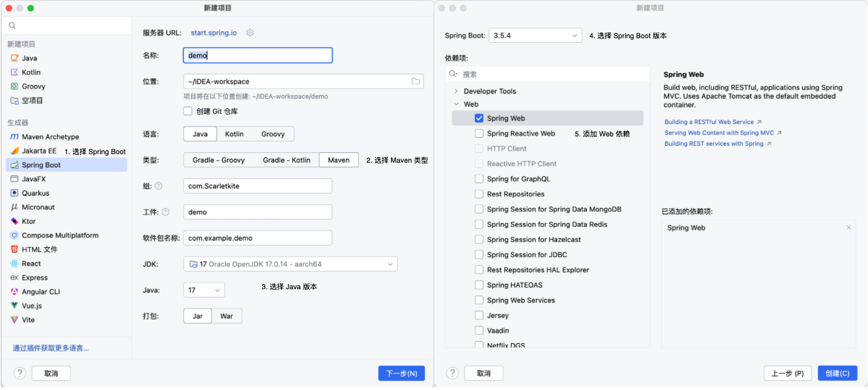Open help button in left dialog
The image size is (868, 390).
click(x=20, y=374)
